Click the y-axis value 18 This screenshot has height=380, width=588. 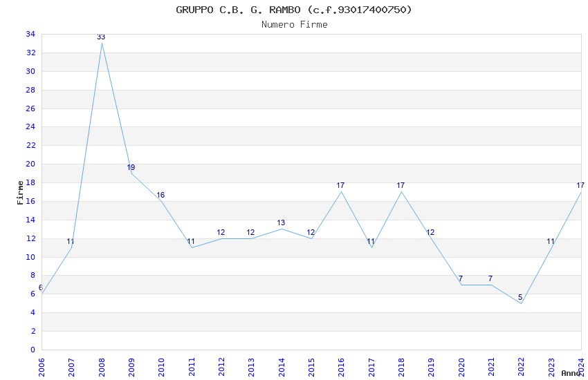pyautogui.click(x=30, y=182)
